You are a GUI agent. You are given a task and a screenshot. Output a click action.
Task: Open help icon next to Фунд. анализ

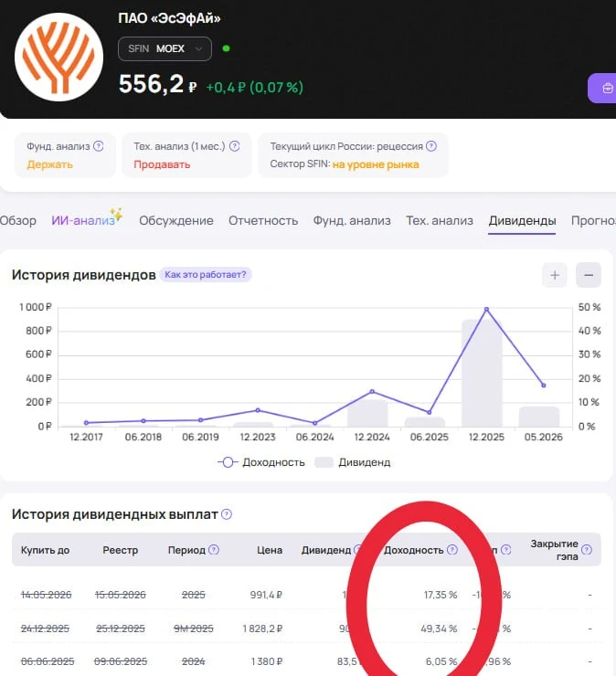point(99,146)
